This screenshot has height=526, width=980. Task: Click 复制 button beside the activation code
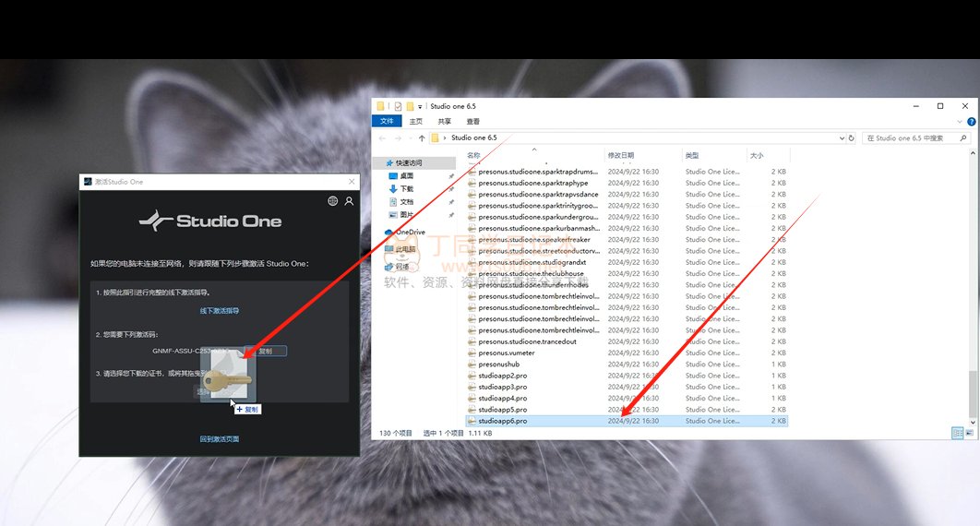266,351
